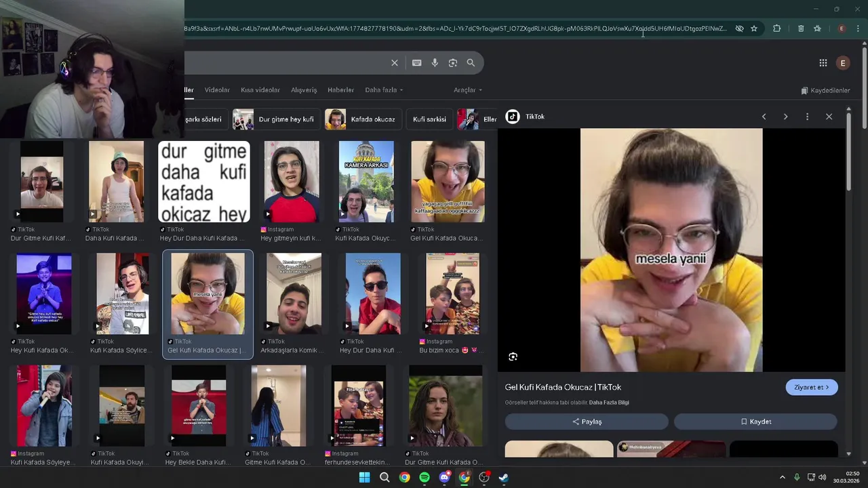Open Steam from the taskbar
This screenshot has height=488, width=868.
(x=504, y=477)
